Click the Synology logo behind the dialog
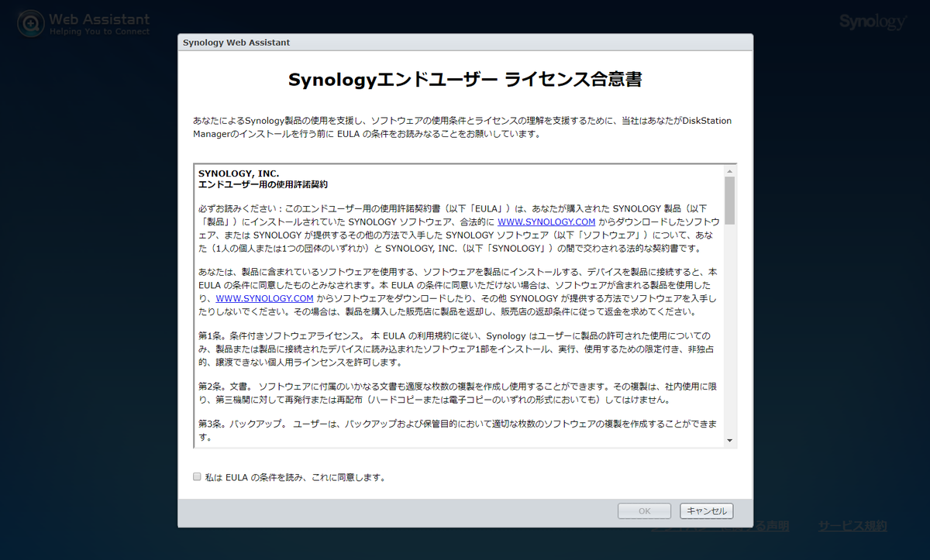Viewport: 930px width, 560px height. coord(873,22)
